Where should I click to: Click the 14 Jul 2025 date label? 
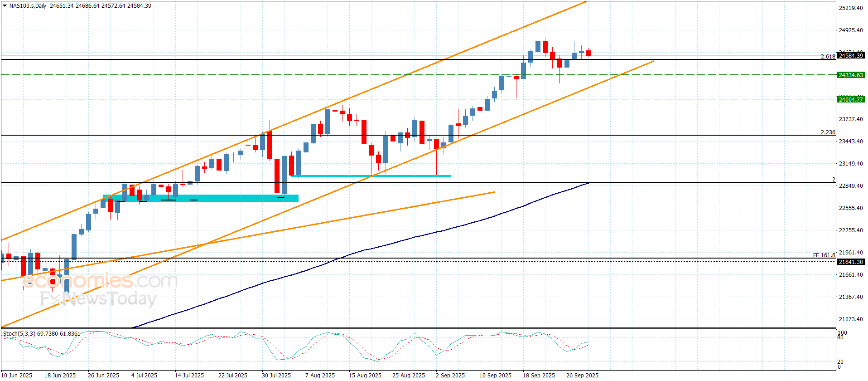pyautogui.click(x=189, y=375)
